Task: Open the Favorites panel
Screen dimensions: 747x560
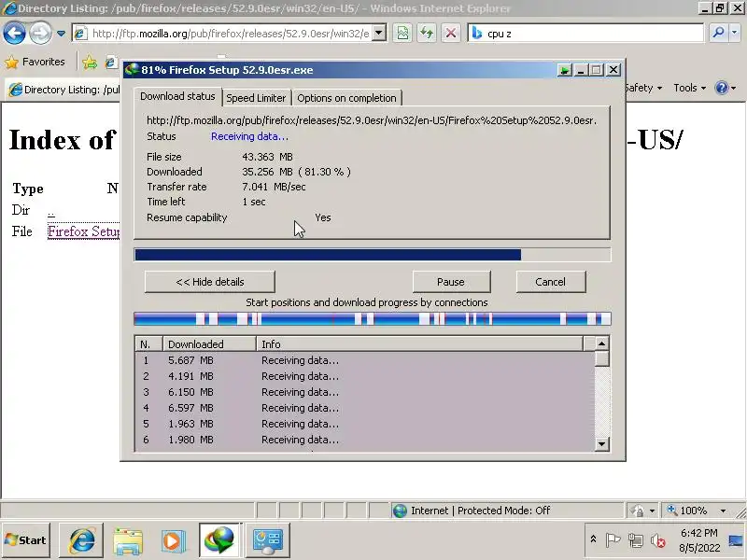Action: pos(35,62)
